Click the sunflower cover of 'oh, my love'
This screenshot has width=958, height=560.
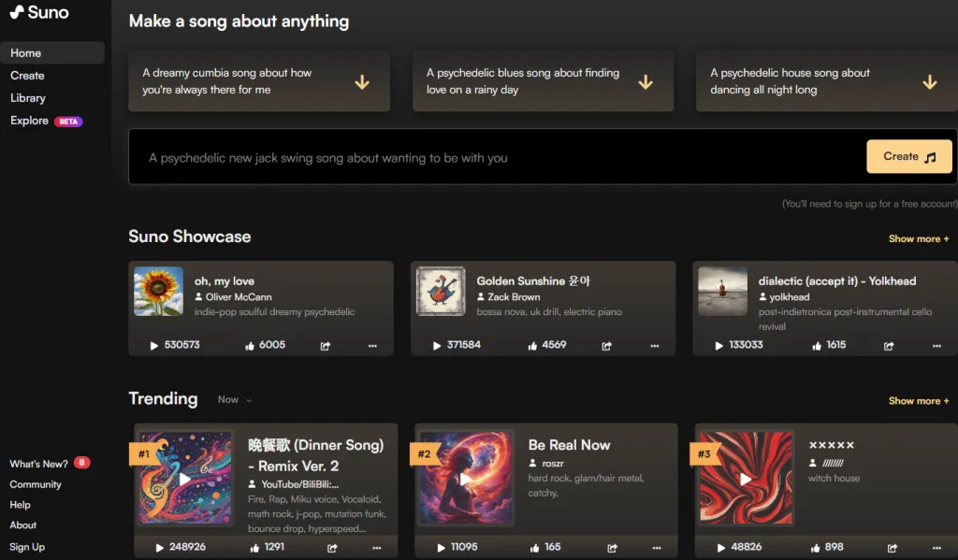[158, 292]
